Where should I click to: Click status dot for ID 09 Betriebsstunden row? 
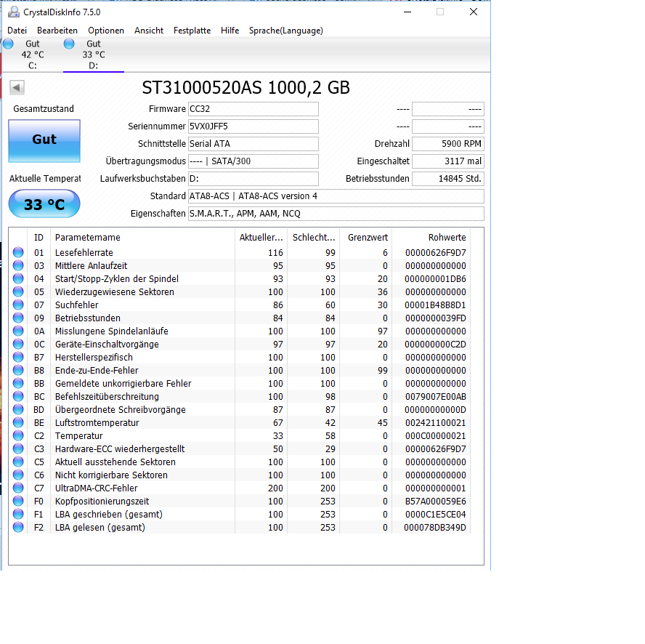[x=18, y=318]
